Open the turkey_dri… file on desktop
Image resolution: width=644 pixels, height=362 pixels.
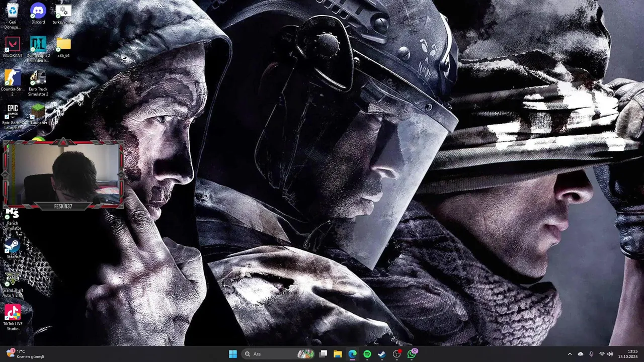[x=63, y=14]
